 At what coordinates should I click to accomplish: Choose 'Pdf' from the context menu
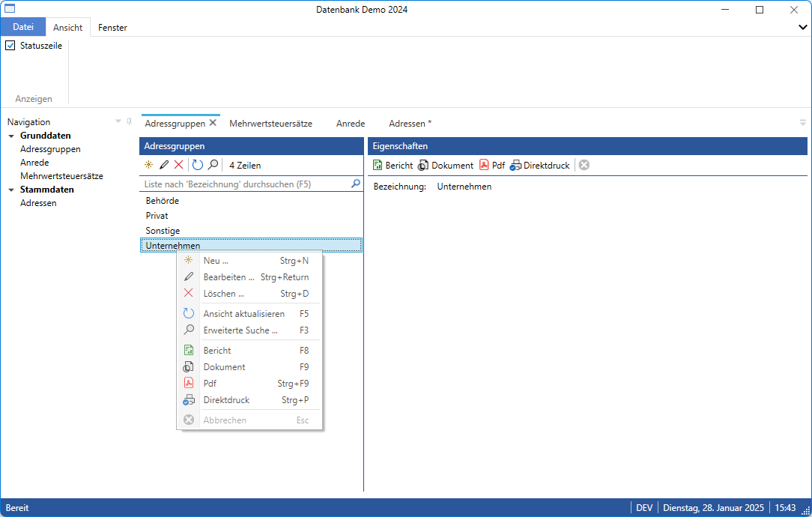(249, 384)
